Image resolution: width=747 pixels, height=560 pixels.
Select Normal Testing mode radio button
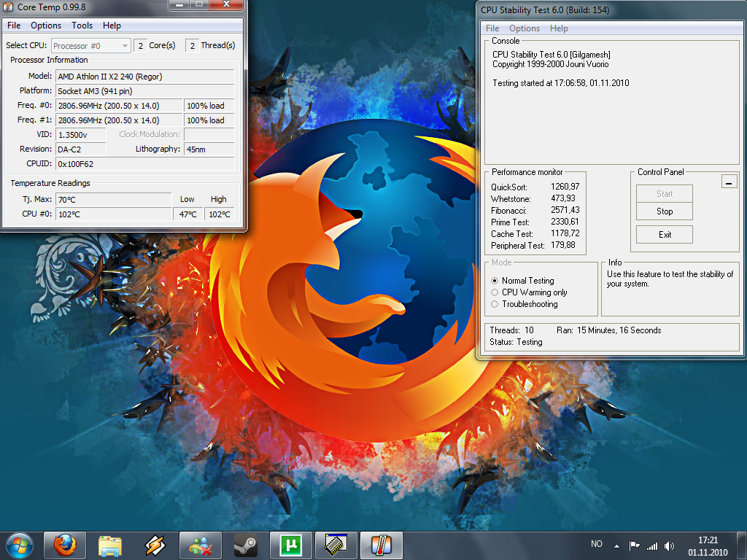495,281
